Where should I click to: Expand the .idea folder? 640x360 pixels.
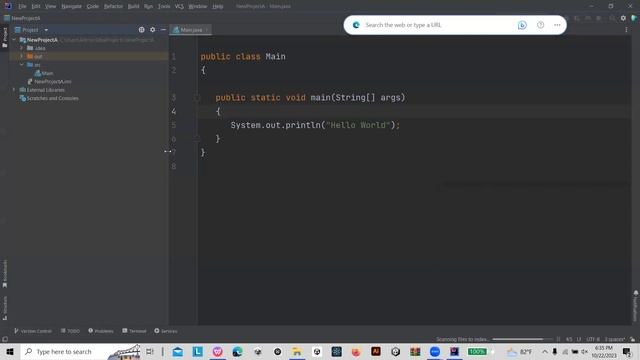point(22,48)
